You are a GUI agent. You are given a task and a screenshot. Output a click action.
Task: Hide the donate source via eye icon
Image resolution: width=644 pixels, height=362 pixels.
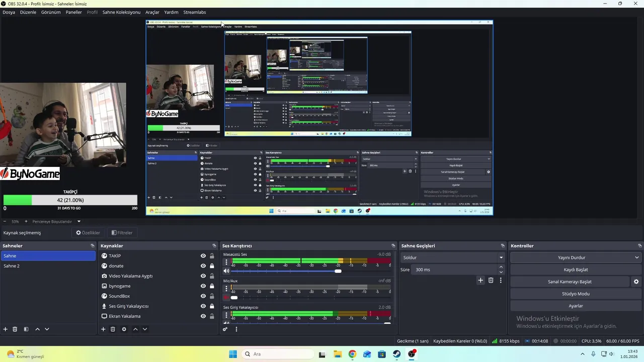pyautogui.click(x=203, y=266)
